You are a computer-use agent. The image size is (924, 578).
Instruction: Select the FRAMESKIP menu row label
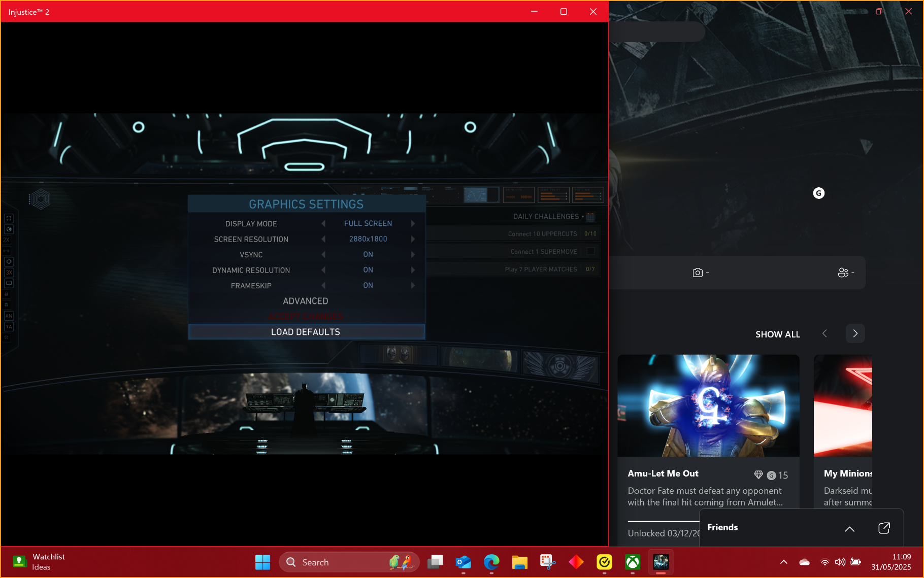point(251,286)
